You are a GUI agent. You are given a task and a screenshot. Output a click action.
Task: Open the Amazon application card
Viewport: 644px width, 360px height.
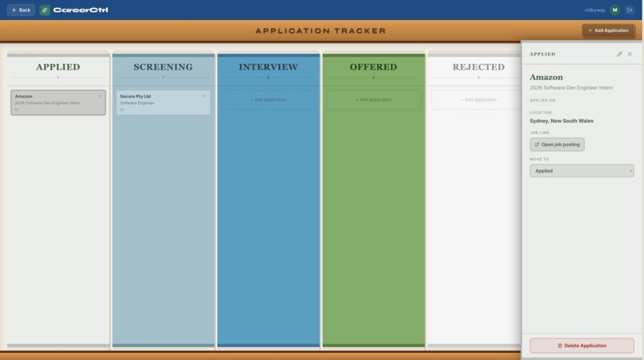coord(58,102)
